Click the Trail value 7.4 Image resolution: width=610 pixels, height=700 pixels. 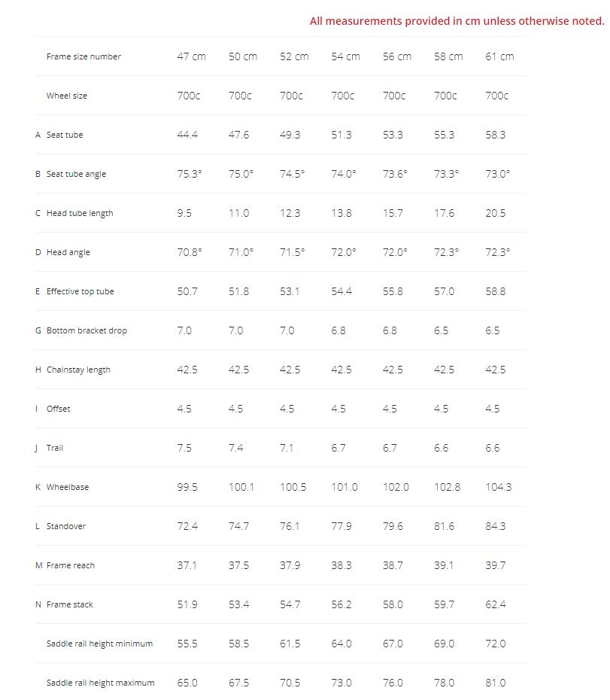236,448
